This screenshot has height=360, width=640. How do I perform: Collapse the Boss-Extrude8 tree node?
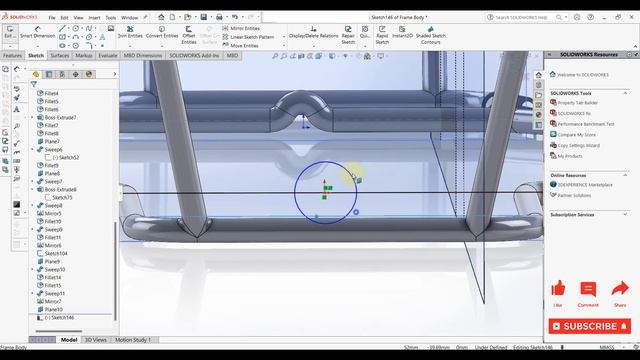tap(32, 189)
